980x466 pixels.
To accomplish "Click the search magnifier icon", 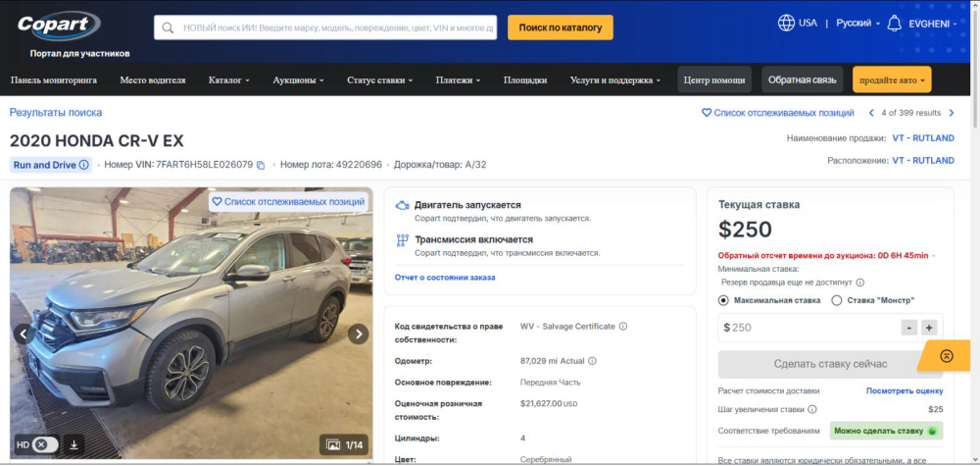I will 168,27.
